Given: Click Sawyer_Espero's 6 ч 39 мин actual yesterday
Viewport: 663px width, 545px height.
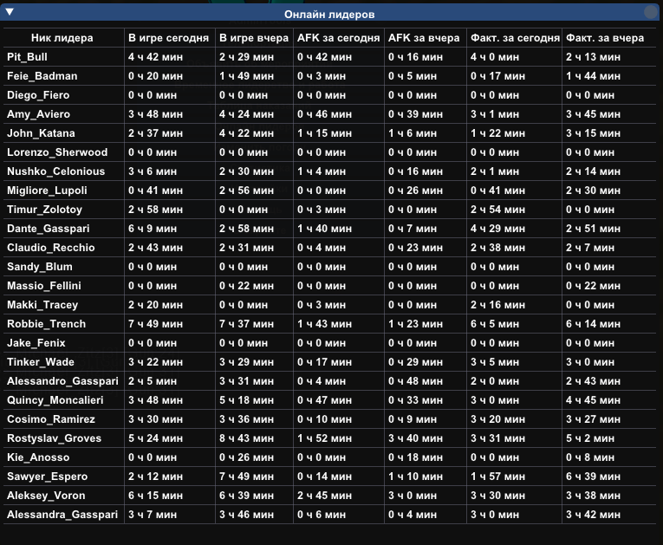Looking at the screenshot, I should (593, 476).
